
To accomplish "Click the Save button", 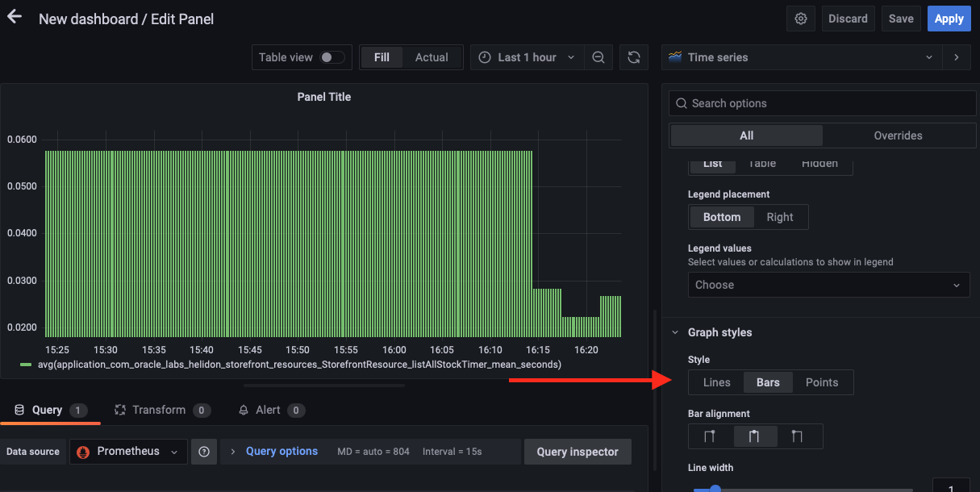I will [x=901, y=19].
